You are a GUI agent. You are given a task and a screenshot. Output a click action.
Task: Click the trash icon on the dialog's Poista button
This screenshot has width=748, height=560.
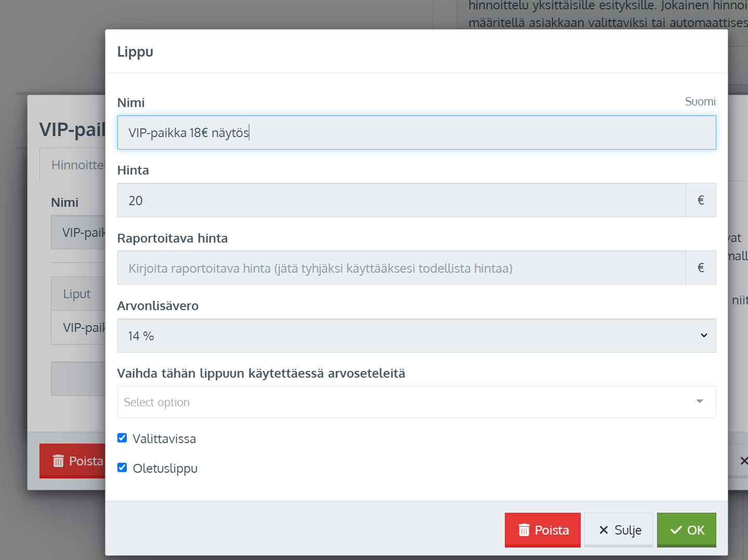pos(524,530)
